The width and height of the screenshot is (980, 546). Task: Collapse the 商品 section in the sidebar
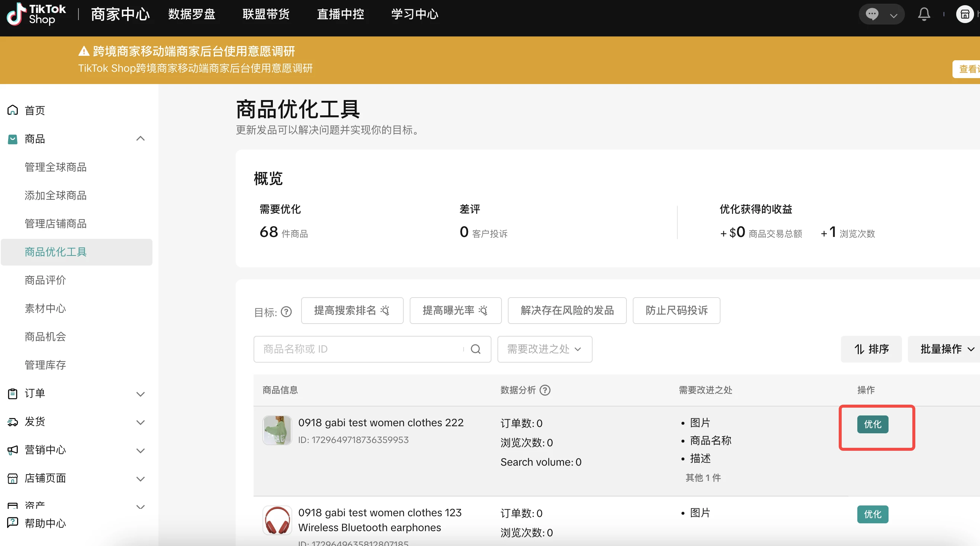pyautogui.click(x=141, y=138)
